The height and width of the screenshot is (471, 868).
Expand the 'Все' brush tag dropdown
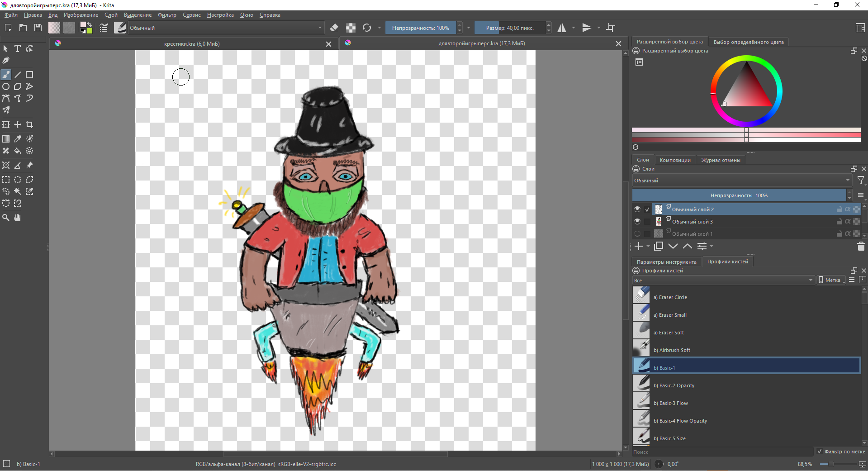click(x=723, y=281)
